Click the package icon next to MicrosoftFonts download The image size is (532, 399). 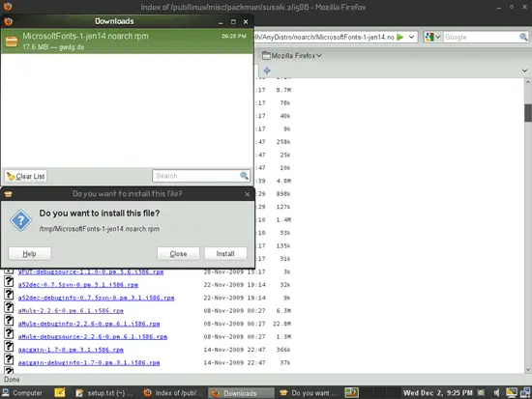pos(12,42)
